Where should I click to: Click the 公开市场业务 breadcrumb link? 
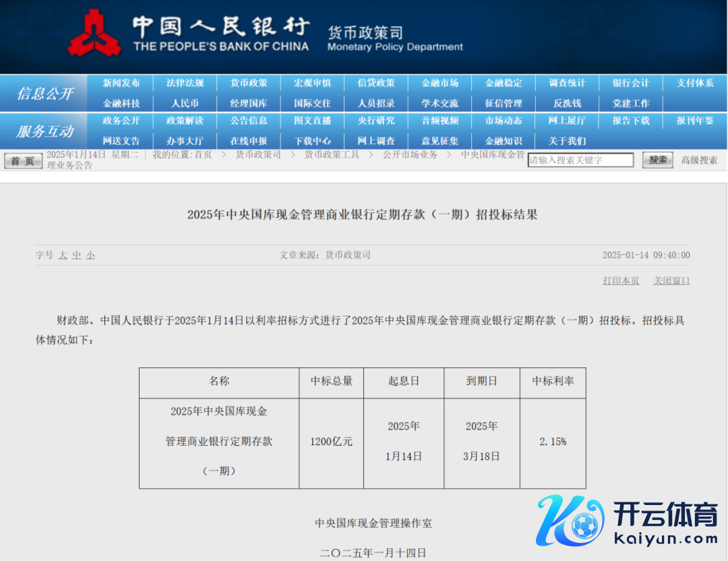(410, 154)
